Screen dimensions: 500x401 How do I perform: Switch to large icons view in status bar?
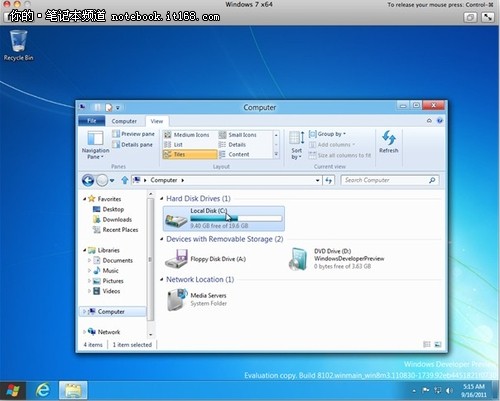point(438,344)
